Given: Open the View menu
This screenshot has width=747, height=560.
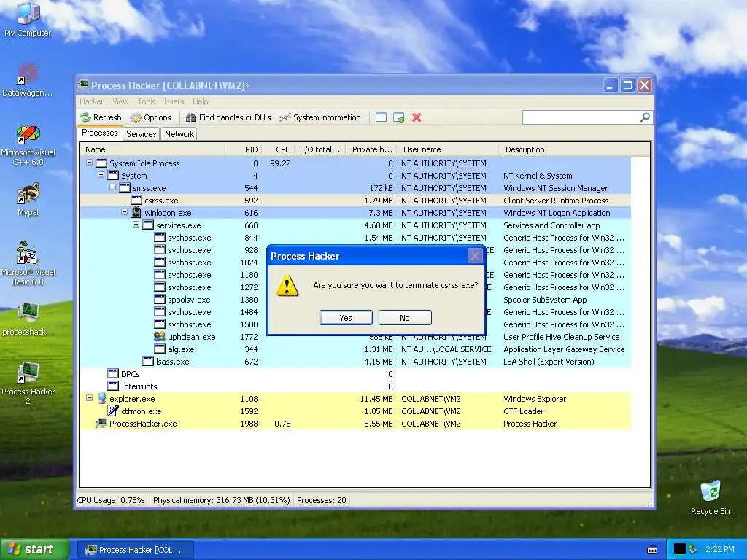Looking at the screenshot, I should 120,101.
